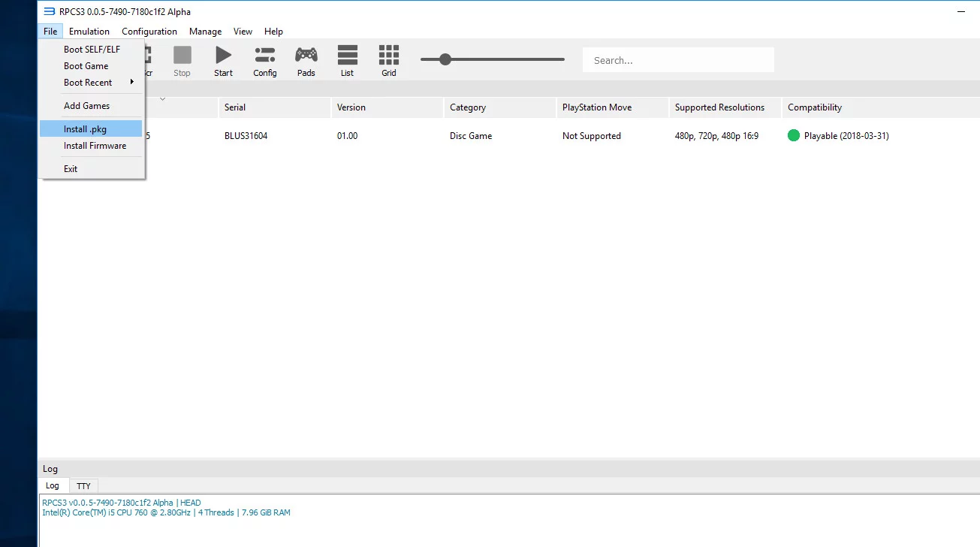Image resolution: width=980 pixels, height=547 pixels.
Task: Select the BLUS31604 game row
Action: point(508,136)
